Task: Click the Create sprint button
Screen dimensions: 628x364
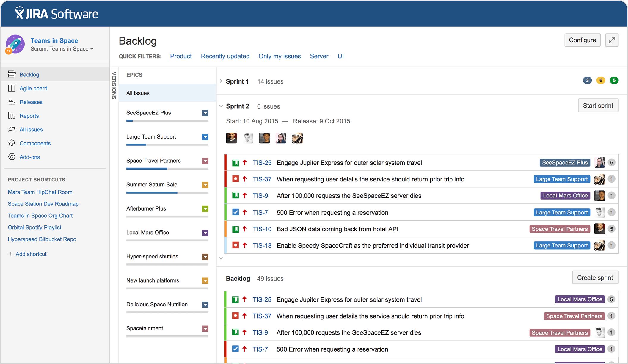Action: [x=595, y=278]
